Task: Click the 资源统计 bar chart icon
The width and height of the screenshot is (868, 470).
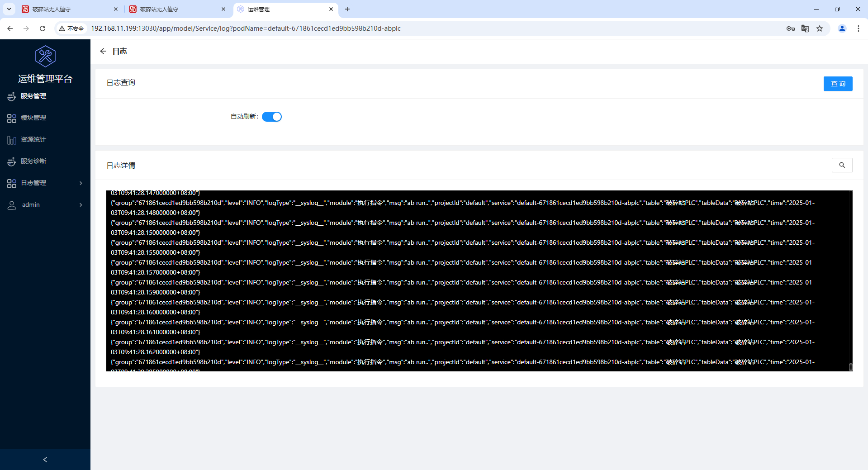Action: [12, 140]
